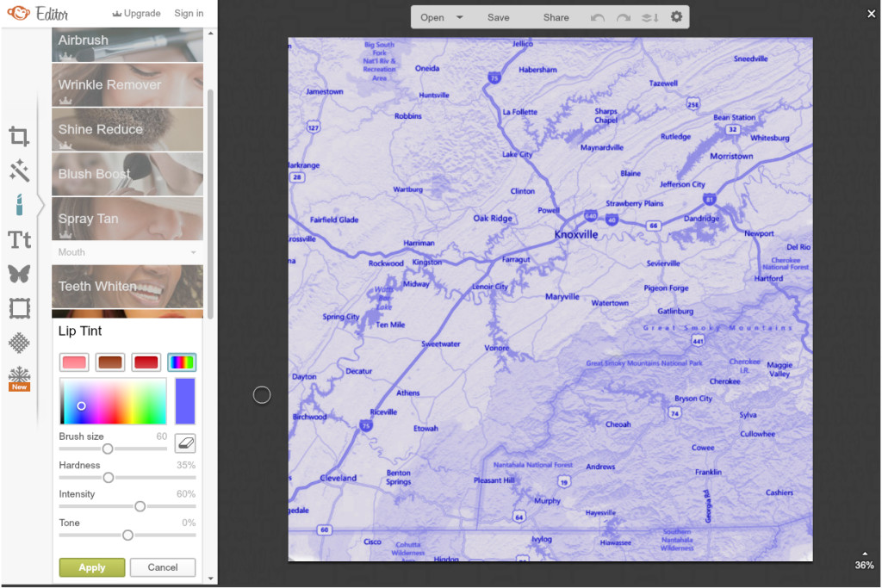
Task: Open the Overlays butterfly tab
Action: click(19, 274)
